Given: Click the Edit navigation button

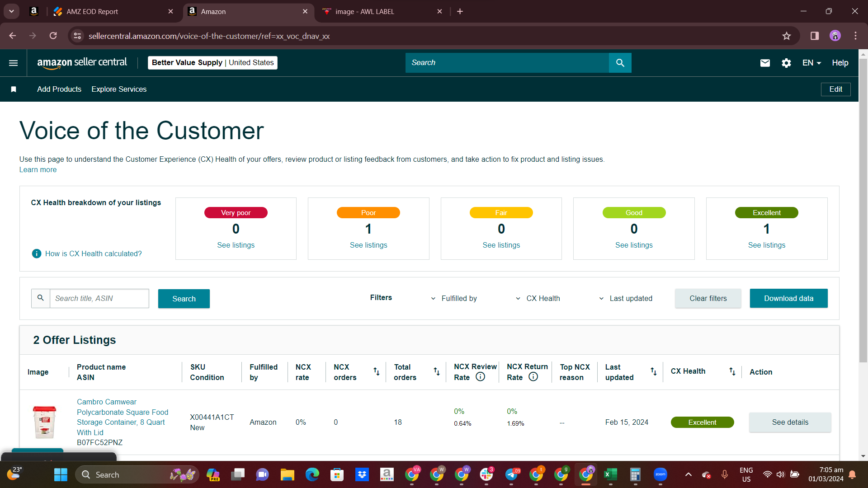Looking at the screenshot, I should (x=835, y=89).
